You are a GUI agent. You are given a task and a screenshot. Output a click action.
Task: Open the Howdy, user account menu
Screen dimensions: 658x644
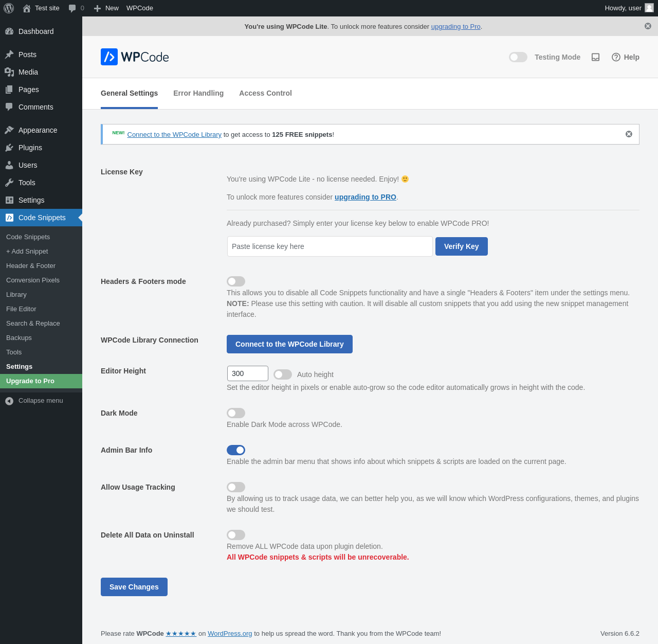click(628, 8)
